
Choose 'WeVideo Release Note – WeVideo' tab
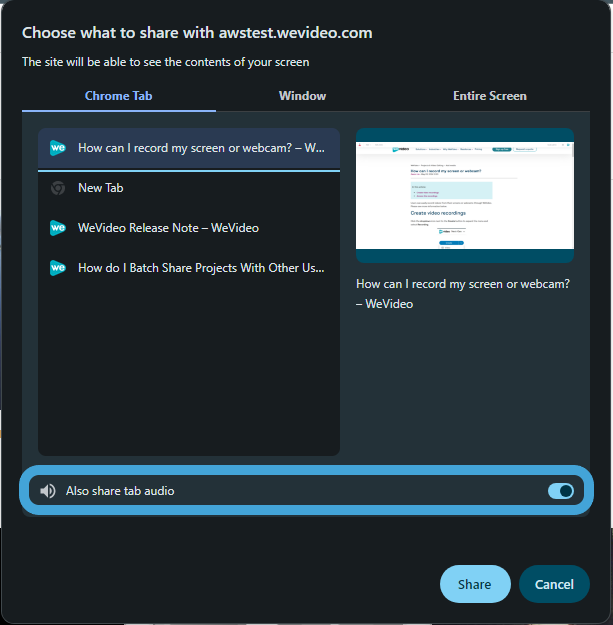tap(189, 228)
